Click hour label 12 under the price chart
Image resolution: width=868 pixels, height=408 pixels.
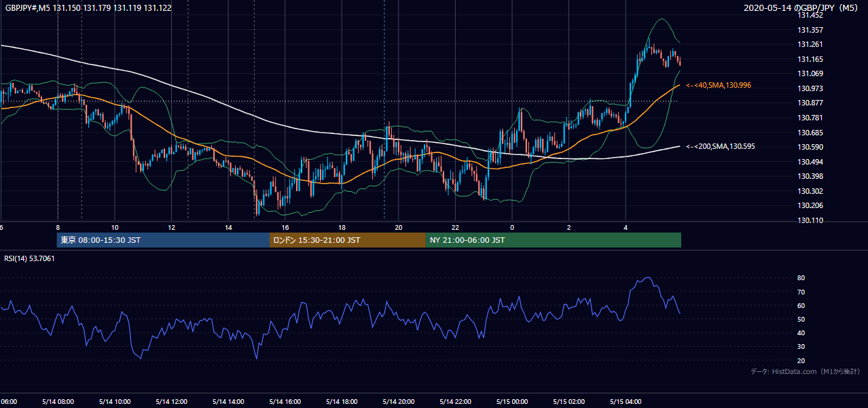(172, 227)
